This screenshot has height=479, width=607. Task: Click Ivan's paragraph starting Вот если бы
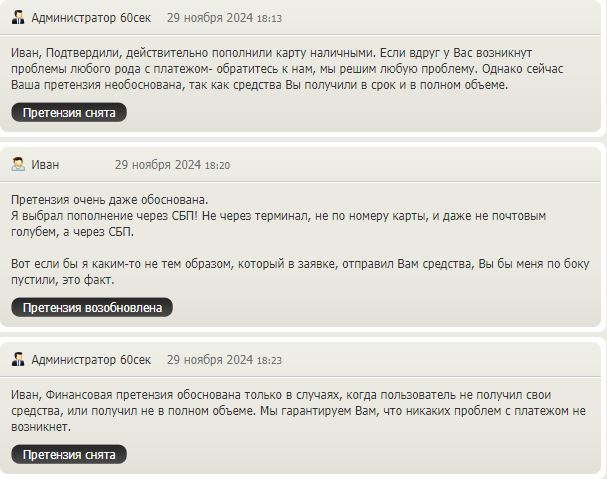[x=300, y=271]
